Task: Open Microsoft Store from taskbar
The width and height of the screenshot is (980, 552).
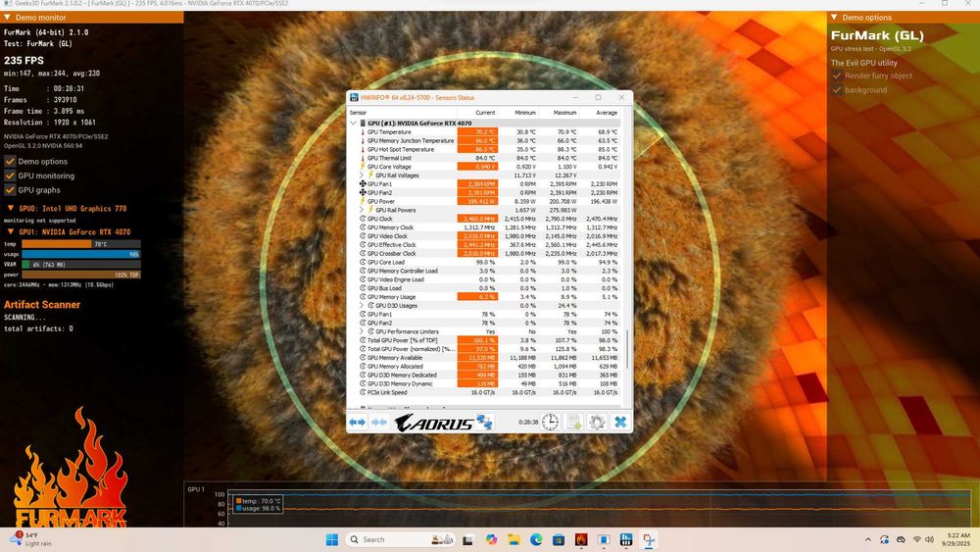Action: point(559,539)
